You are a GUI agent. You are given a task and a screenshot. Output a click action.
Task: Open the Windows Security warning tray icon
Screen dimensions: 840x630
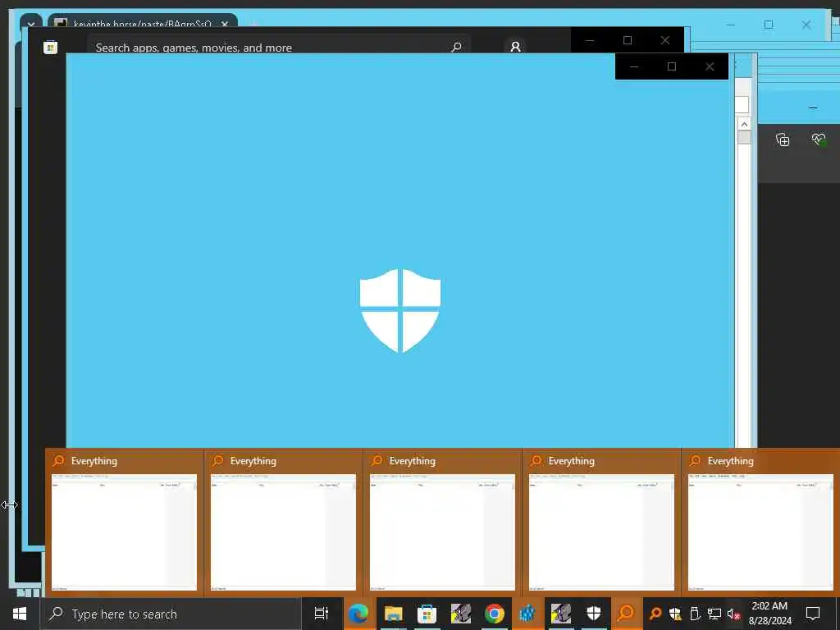[x=676, y=614]
